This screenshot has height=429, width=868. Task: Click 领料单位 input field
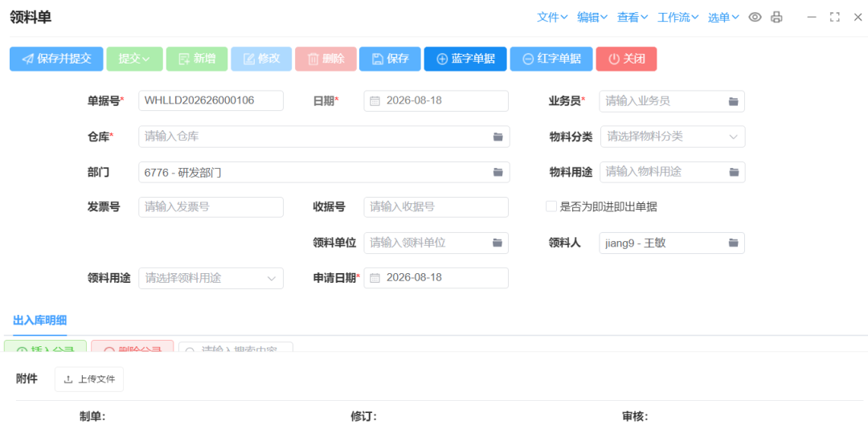(436, 243)
